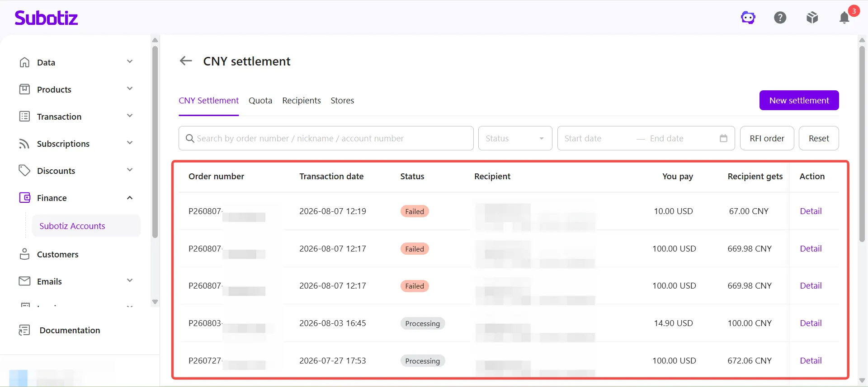The image size is (868, 387).
Task: Click the Products icon in sidebar
Action: pyautogui.click(x=24, y=89)
